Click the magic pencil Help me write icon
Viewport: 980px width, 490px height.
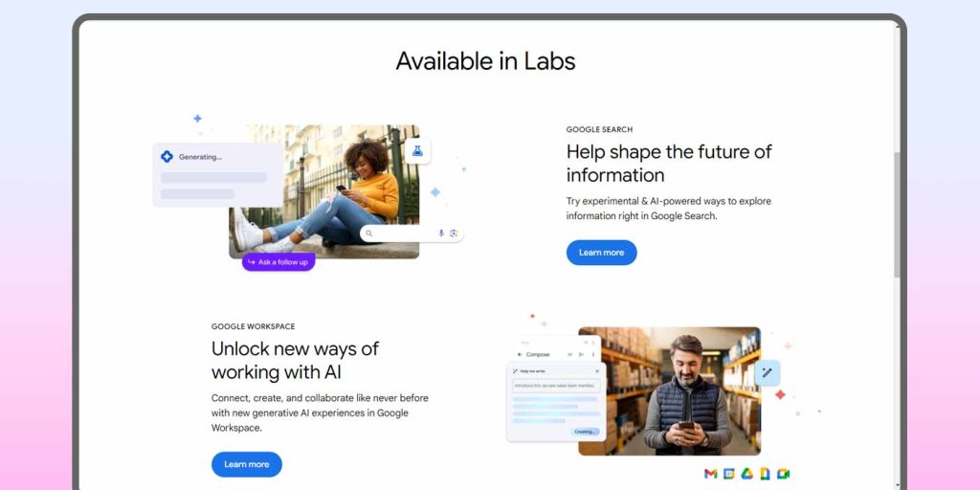(x=767, y=373)
